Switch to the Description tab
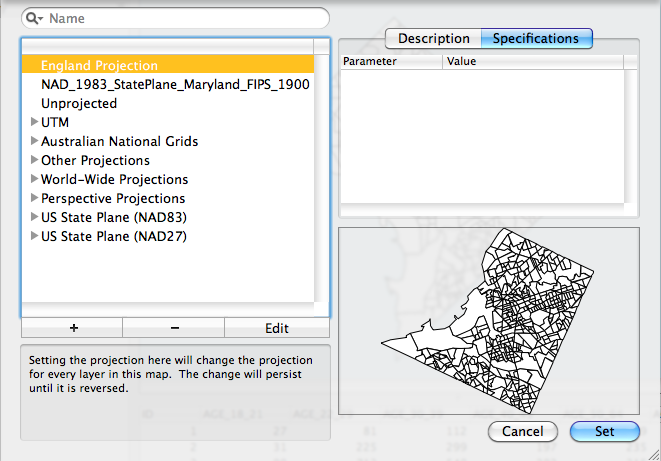This screenshot has width=661, height=461. [x=433, y=39]
